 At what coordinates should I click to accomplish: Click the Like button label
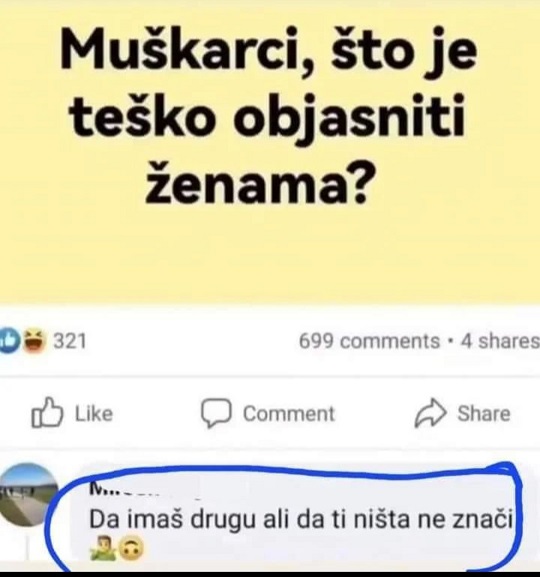point(94,414)
